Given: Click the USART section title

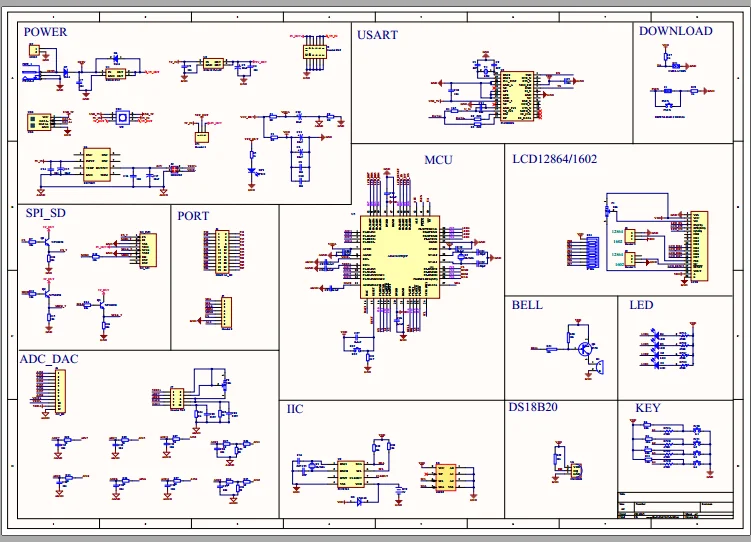Looking at the screenshot, I should coord(377,34).
